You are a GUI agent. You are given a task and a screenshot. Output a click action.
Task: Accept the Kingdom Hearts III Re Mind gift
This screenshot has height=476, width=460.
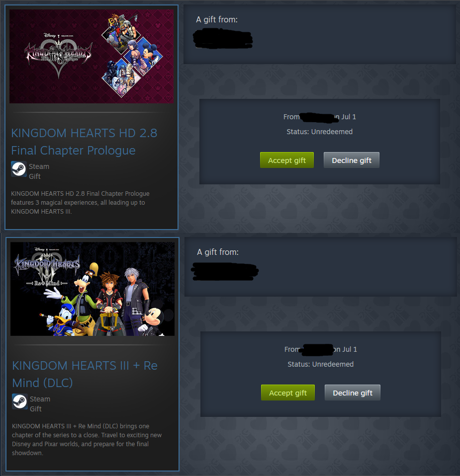288,393
